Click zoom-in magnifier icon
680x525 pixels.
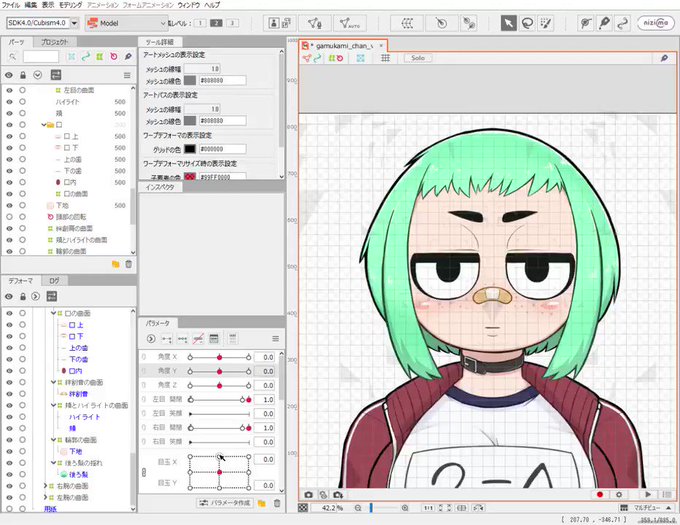point(405,508)
